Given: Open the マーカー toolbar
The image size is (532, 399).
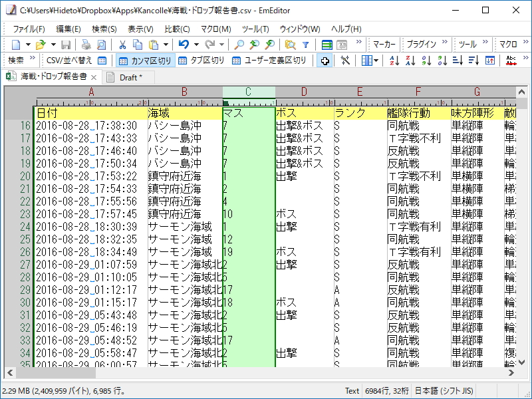Looking at the screenshot, I should (384, 44).
